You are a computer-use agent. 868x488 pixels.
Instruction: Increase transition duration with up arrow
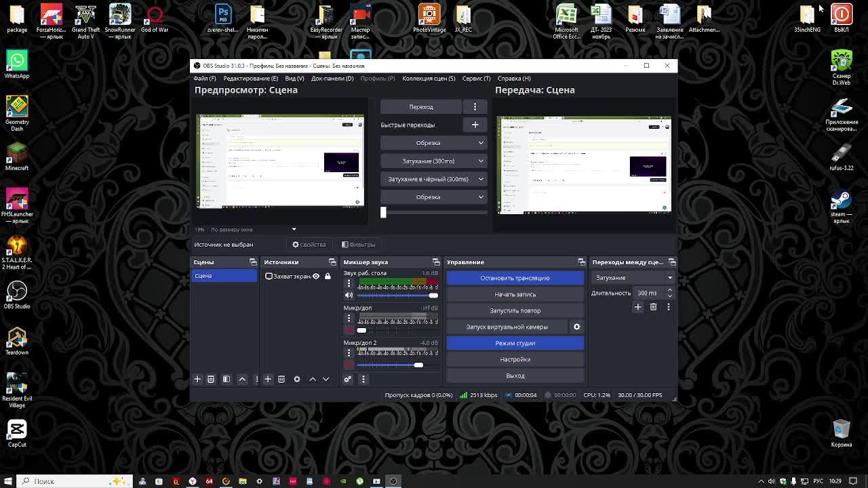click(x=669, y=290)
